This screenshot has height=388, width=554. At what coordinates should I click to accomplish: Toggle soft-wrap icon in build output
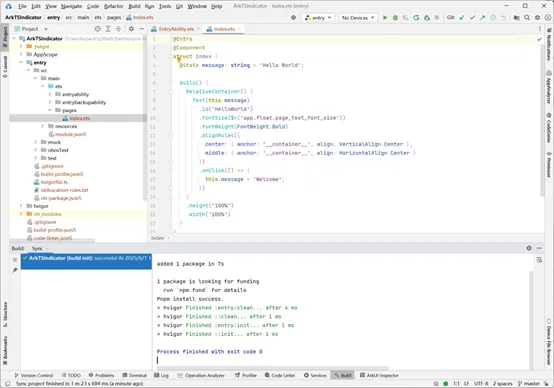[539, 260]
